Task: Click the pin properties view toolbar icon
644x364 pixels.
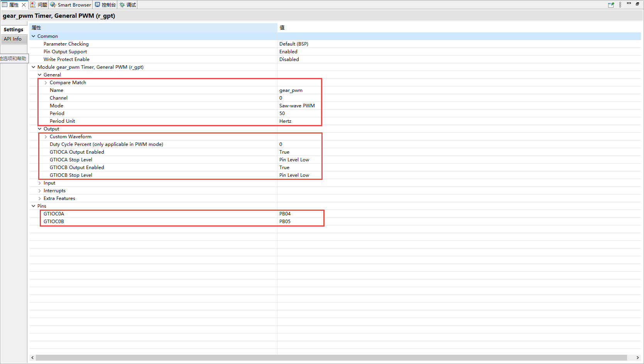Action: [611, 5]
